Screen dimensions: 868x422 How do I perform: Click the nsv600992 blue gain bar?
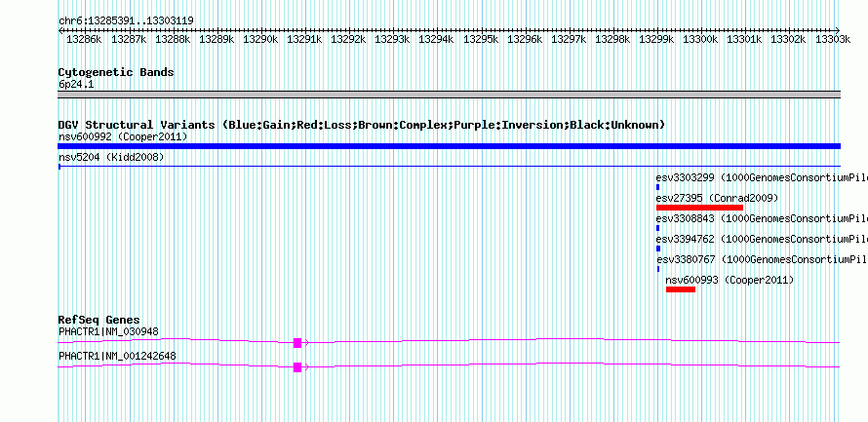click(x=449, y=146)
